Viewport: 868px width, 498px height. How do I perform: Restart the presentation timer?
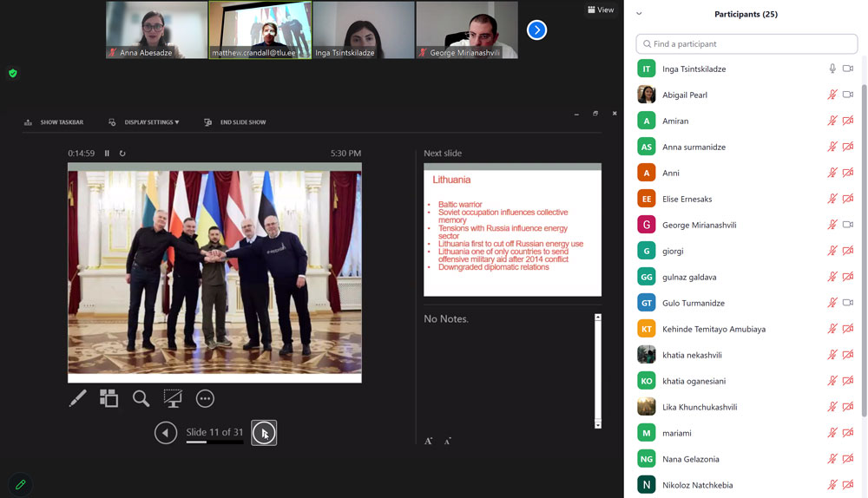pyautogui.click(x=122, y=154)
